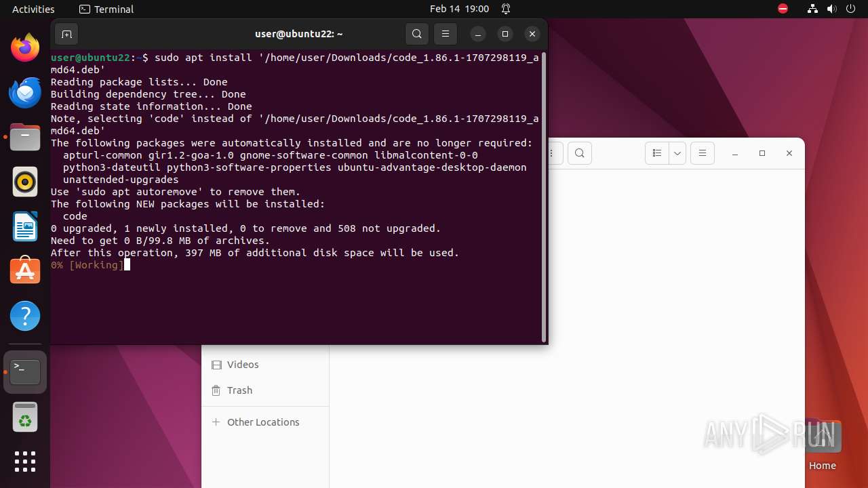
Task: Open the terminal hamburger menu
Action: coord(446,34)
